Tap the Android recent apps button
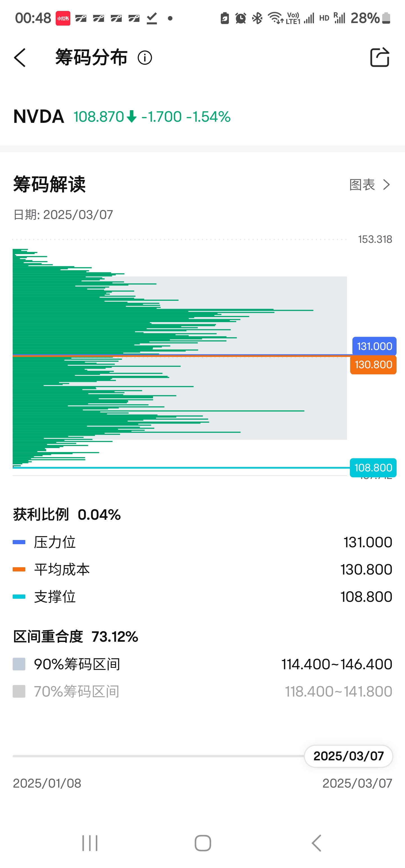Screen dimensions: 405x868 (x=90, y=843)
